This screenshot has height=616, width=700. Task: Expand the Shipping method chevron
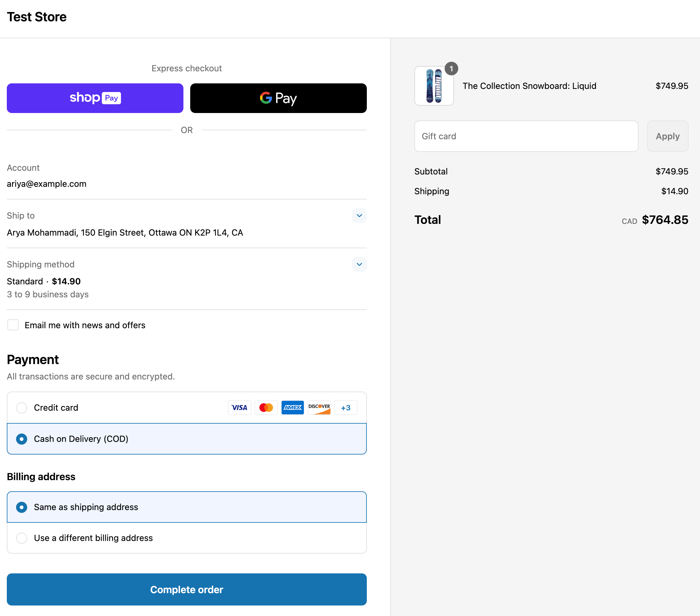tap(359, 264)
